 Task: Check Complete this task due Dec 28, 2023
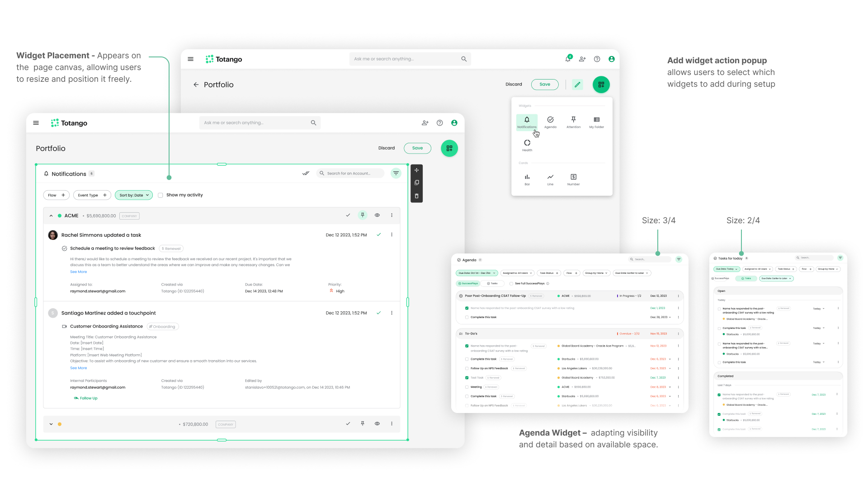[x=467, y=317]
